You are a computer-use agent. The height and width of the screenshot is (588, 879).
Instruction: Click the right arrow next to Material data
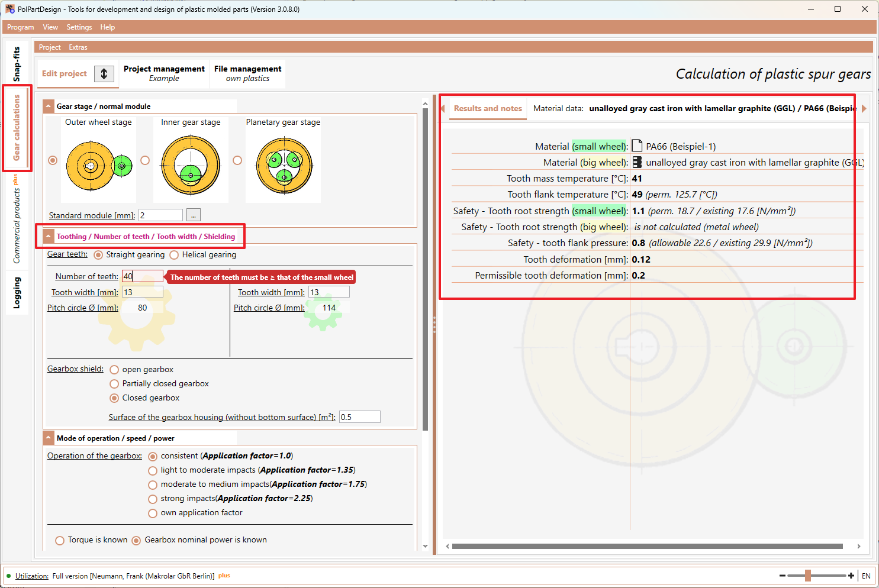(x=864, y=109)
